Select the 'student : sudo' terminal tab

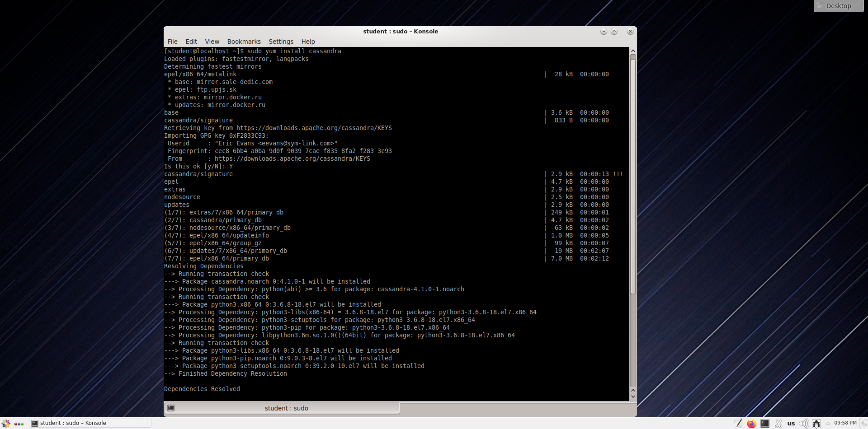click(x=282, y=408)
